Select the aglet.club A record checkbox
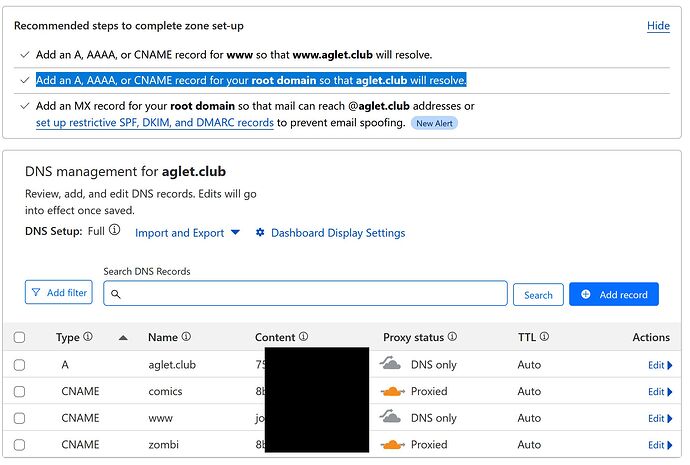This screenshot has height=465, width=690. tap(19, 365)
